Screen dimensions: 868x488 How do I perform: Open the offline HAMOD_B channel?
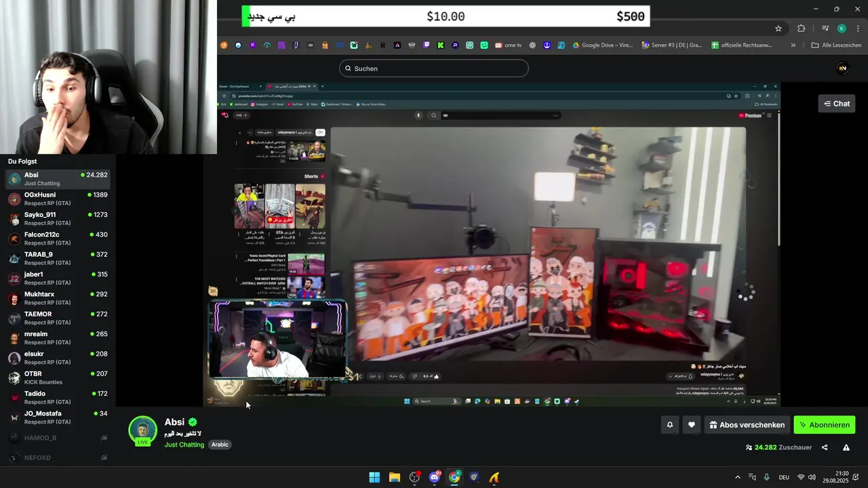point(58,438)
